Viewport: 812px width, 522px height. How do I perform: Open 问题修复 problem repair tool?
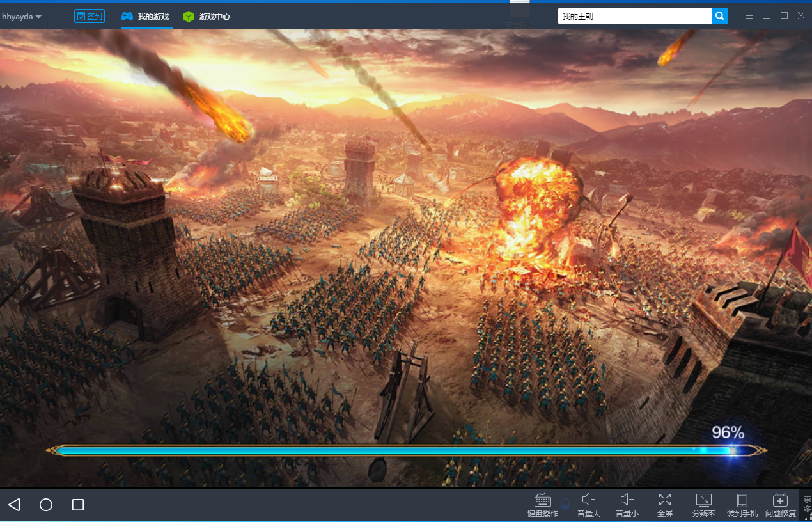pos(780,505)
